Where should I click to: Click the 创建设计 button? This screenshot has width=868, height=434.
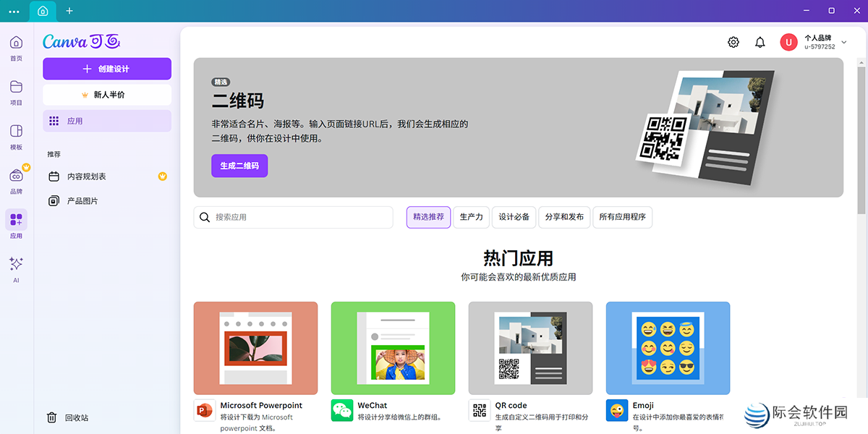point(107,69)
